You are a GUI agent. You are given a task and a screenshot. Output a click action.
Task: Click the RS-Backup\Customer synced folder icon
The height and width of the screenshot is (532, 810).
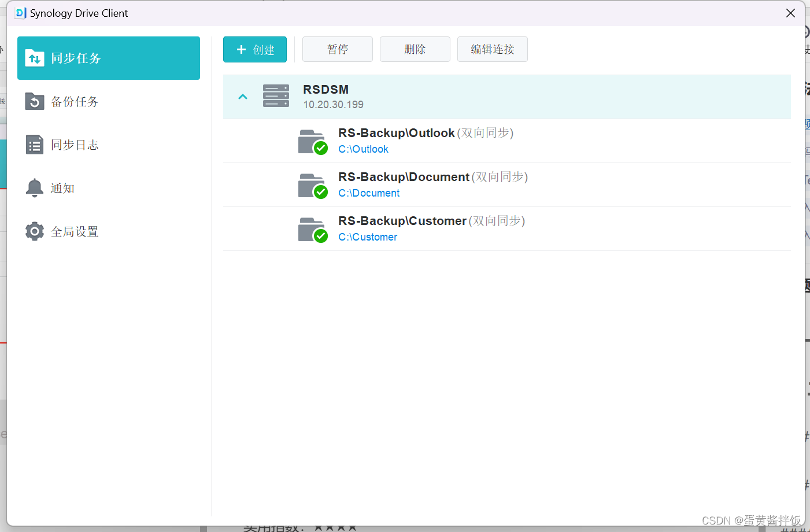[x=313, y=230]
